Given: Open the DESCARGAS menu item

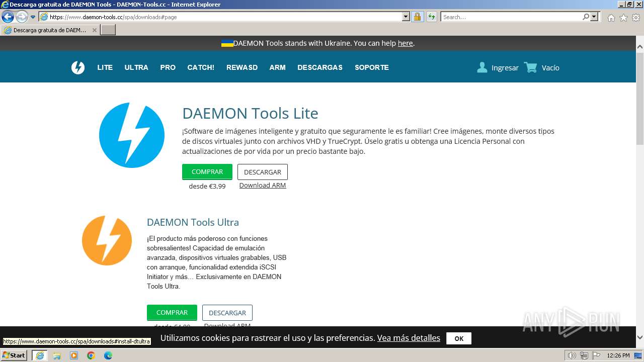Looking at the screenshot, I should pos(320,67).
